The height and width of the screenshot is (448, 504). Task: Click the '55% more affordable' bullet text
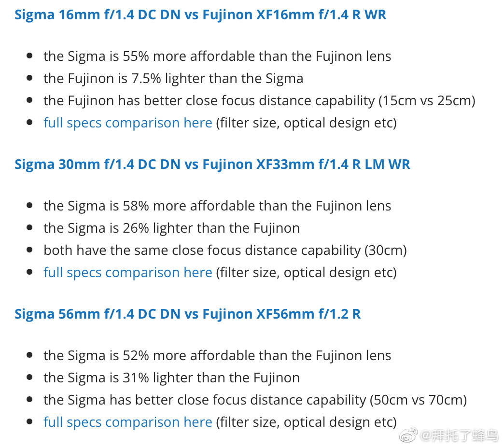[x=217, y=56]
